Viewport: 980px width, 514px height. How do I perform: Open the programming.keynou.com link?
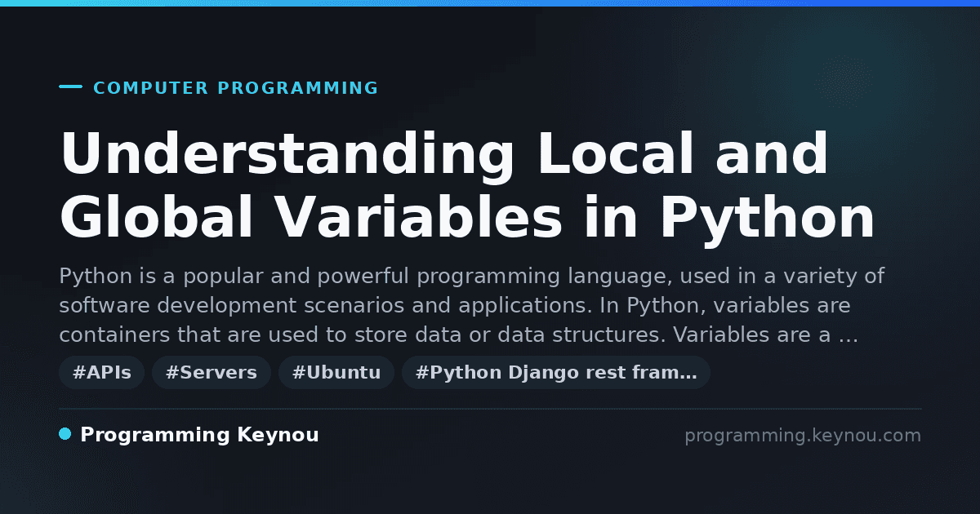803,436
